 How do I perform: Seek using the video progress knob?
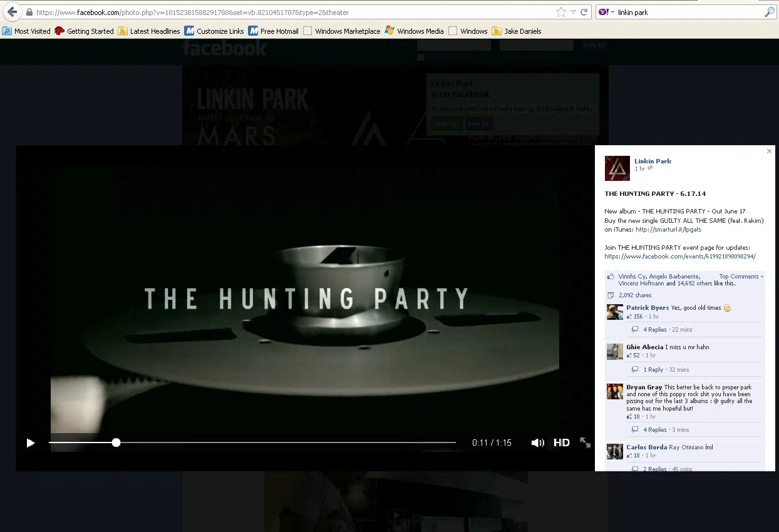[116, 442]
